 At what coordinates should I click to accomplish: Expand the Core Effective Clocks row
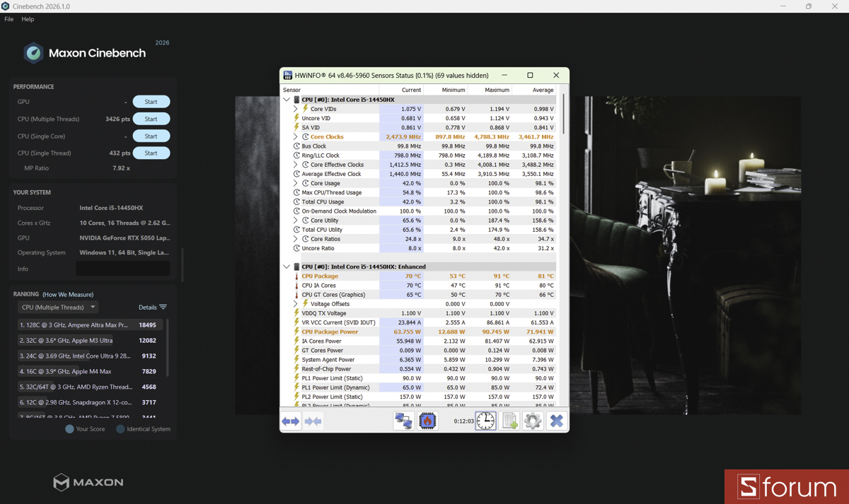pos(296,165)
